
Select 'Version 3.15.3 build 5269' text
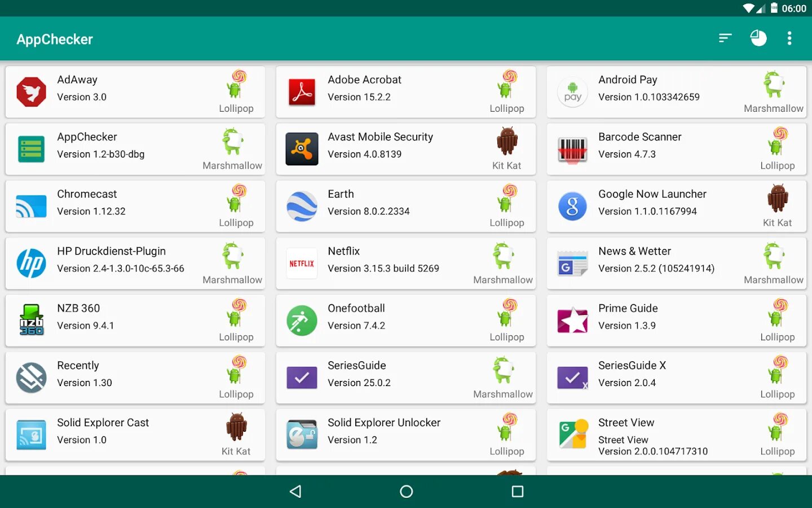[x=383, y=268]
